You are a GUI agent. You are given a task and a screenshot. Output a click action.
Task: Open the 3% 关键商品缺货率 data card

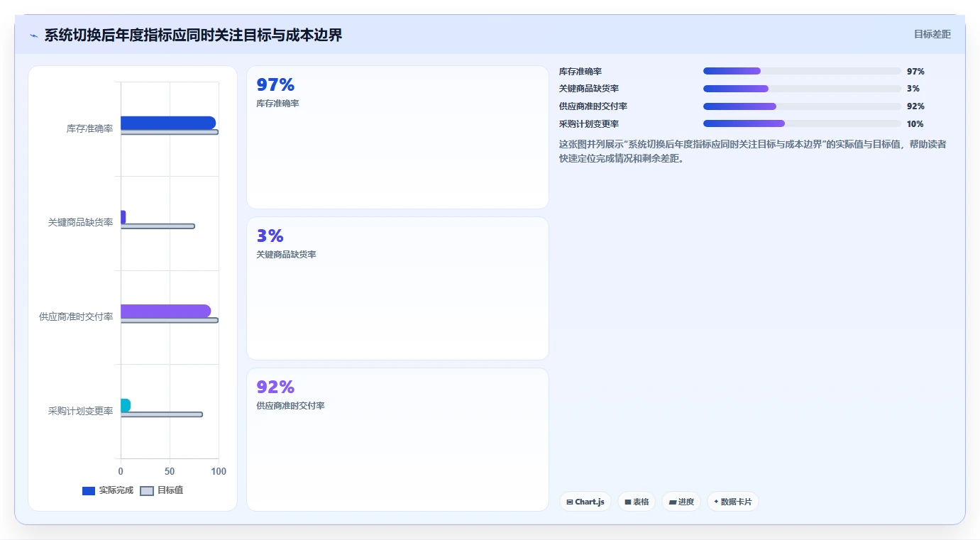[x=397, y=289]
